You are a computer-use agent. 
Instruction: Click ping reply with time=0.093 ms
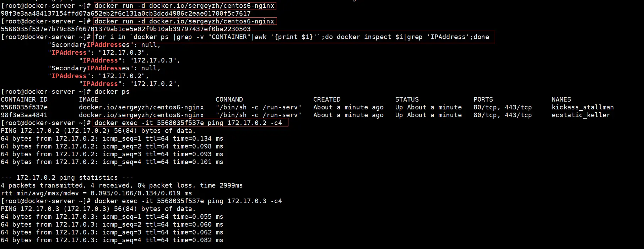[x=112, y=154]
